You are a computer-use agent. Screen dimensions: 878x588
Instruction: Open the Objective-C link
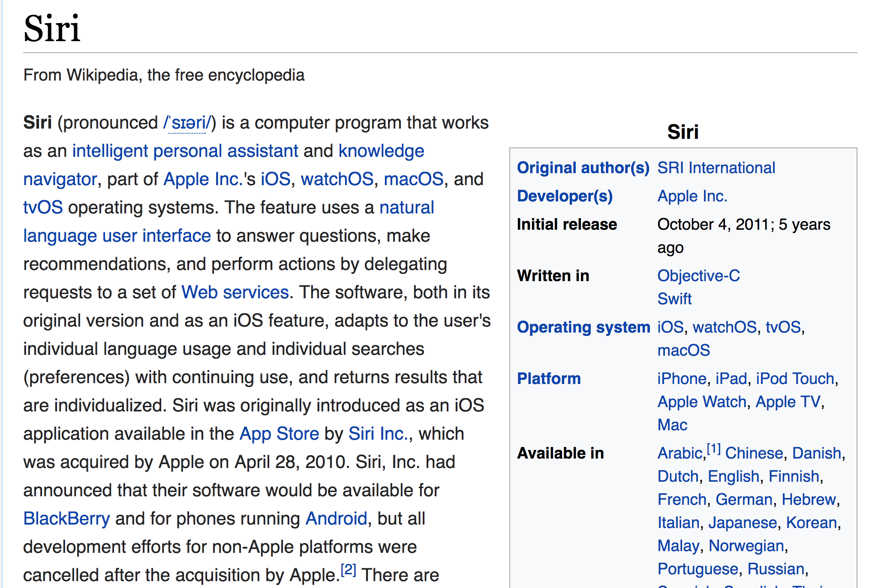pyautogui.click(x=699, y=276)
